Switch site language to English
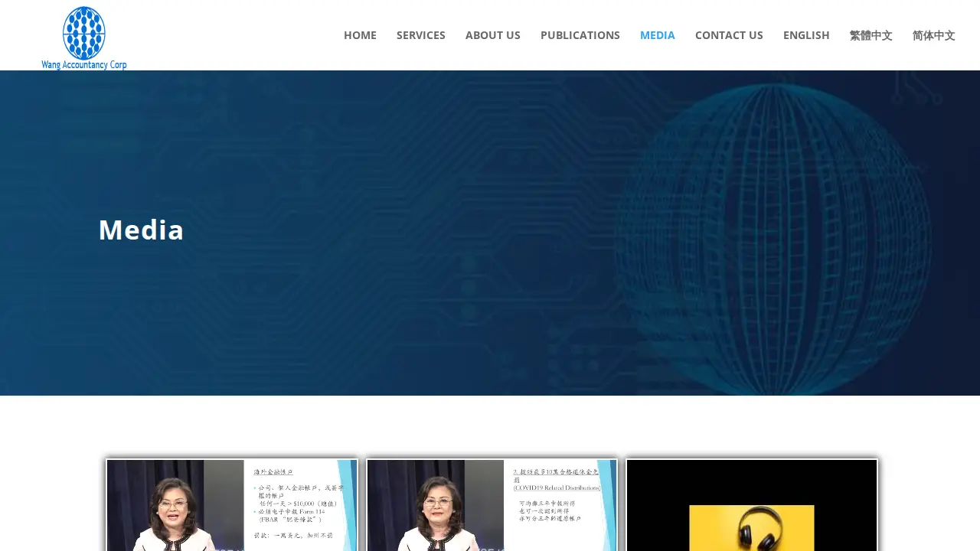The height and width of the screenshot is (551, 980). tap(806, 35)
